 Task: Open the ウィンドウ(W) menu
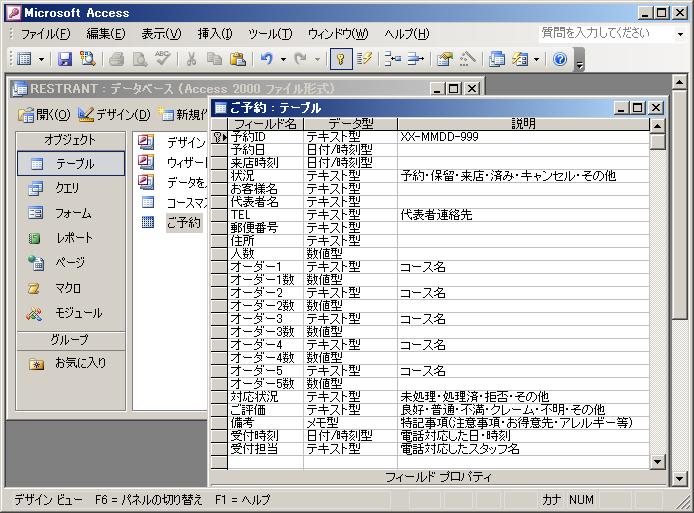pyautogui.click(x=338, y=34)
